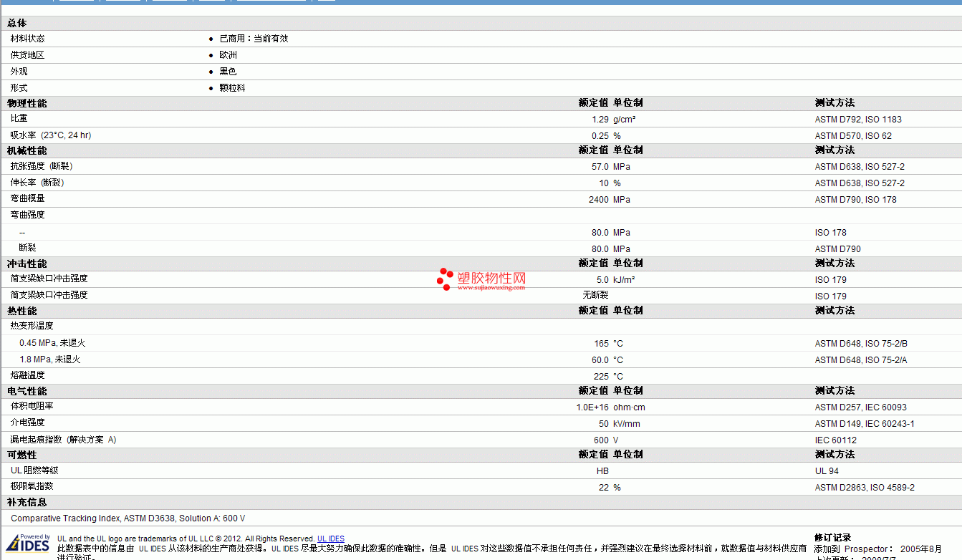Select the 冲击性能 section header
The image size is (962, 560).
tap(27, 264)
